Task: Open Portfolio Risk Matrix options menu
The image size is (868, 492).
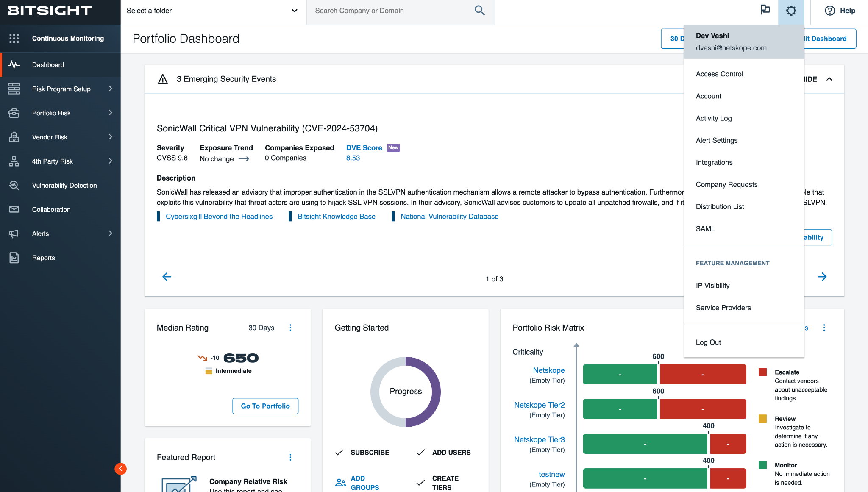Action: 824,328
